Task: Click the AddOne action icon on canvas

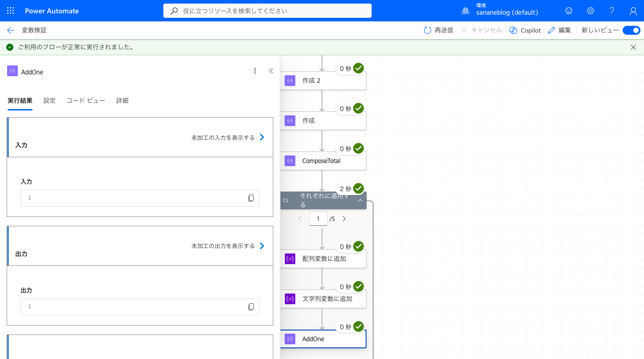Action: click(290, 339)
